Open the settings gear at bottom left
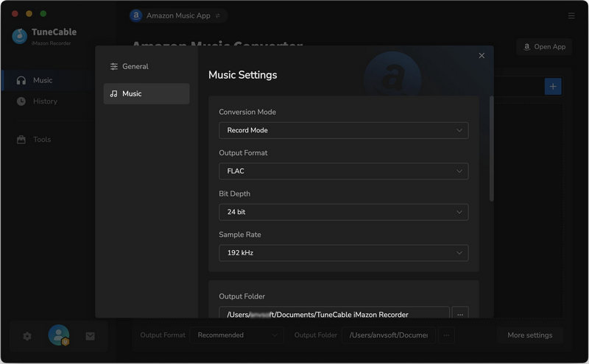The height and width of the screenshot is (364, 589). (x=27, y=336)
